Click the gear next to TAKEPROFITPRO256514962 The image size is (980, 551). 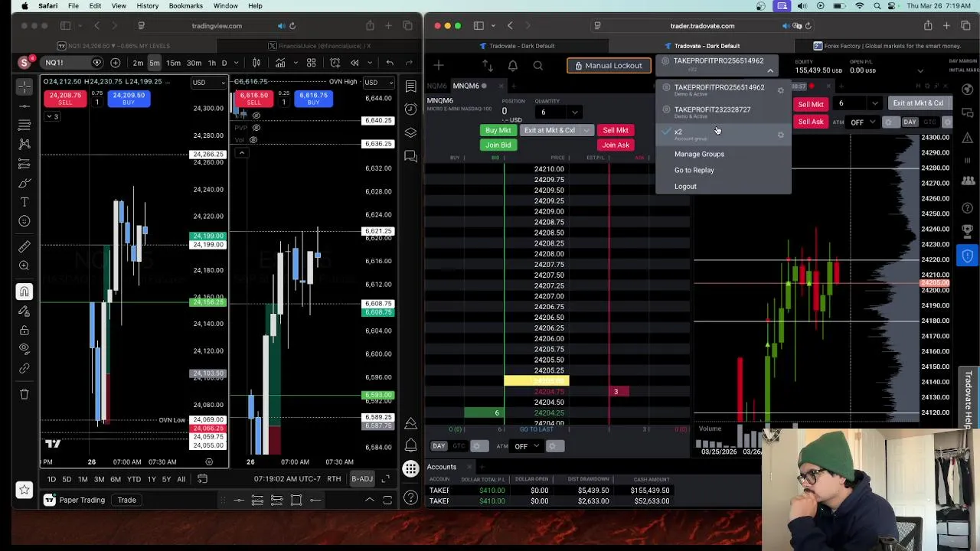(x=781, y=90)
